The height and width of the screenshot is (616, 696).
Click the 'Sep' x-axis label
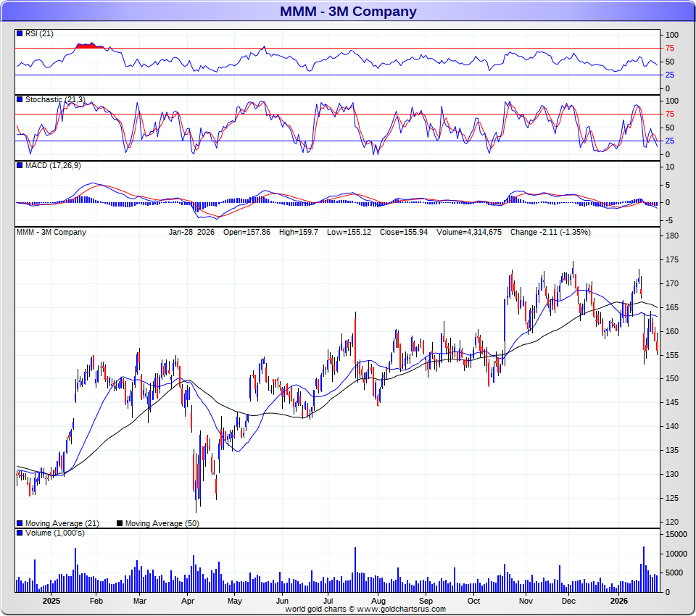point(426,601)
